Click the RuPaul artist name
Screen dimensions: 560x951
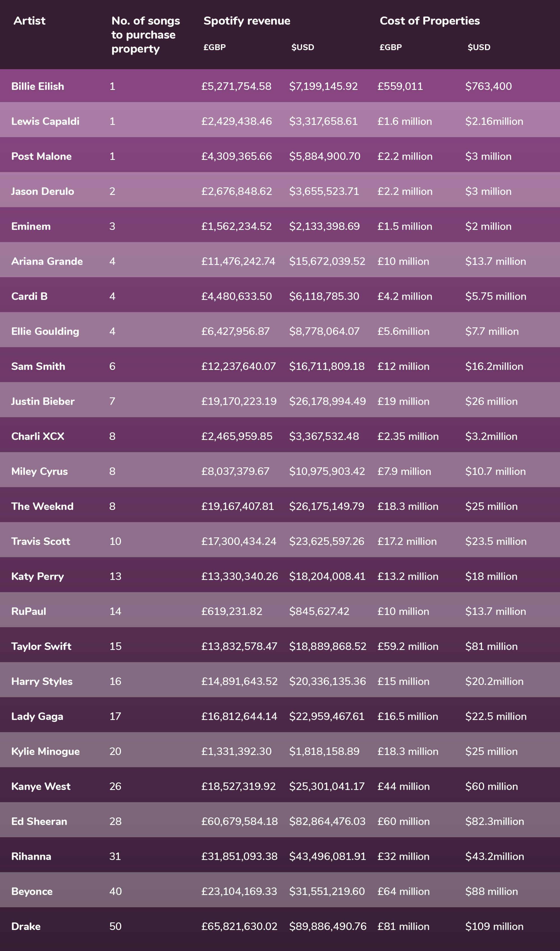tap(29, 611)
